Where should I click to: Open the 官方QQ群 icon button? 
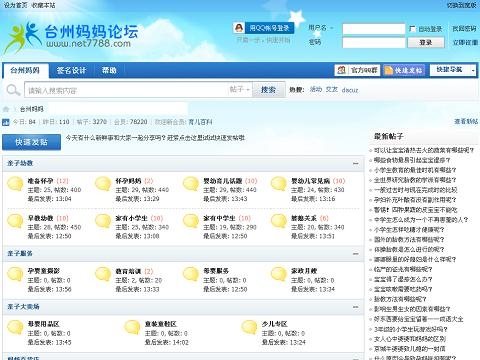pos(357,70)
